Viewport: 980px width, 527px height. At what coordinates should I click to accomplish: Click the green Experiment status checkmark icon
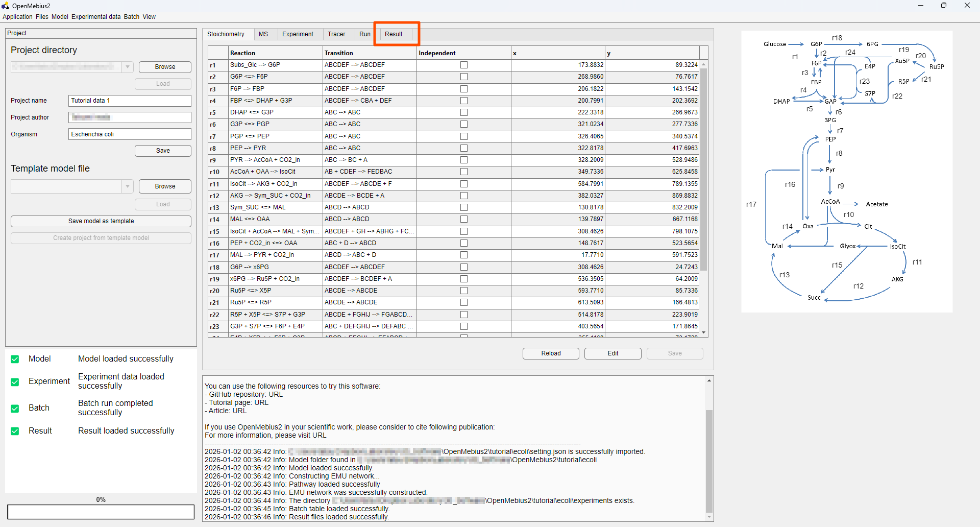(x=15, y=381)
